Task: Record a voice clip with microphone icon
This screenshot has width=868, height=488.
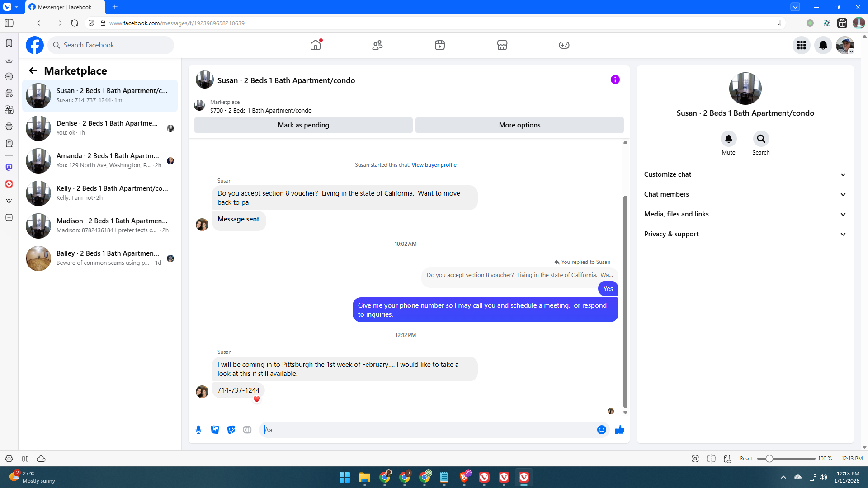Action: click(198, 430)
